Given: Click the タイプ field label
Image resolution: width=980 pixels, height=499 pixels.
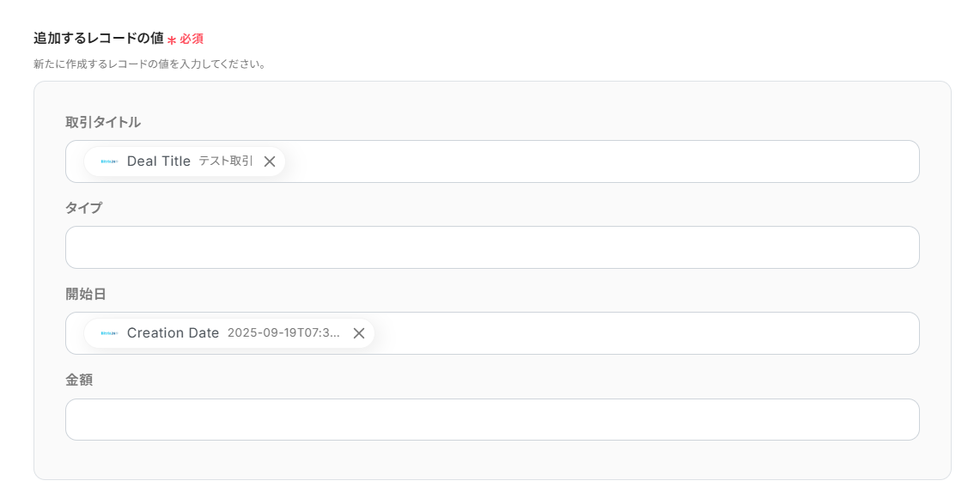Looking at the screenshot, I should (83, 208).
